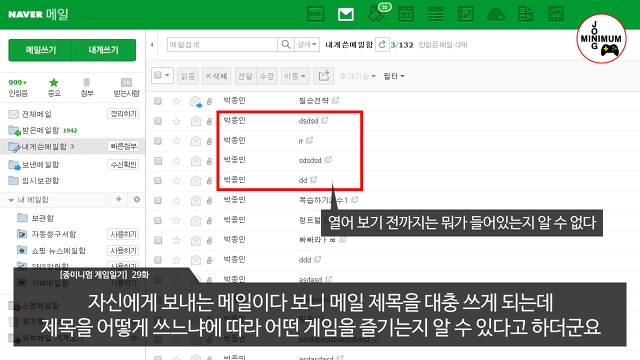
Task: Star the dsdsd mail
Action: coord(176,121)
